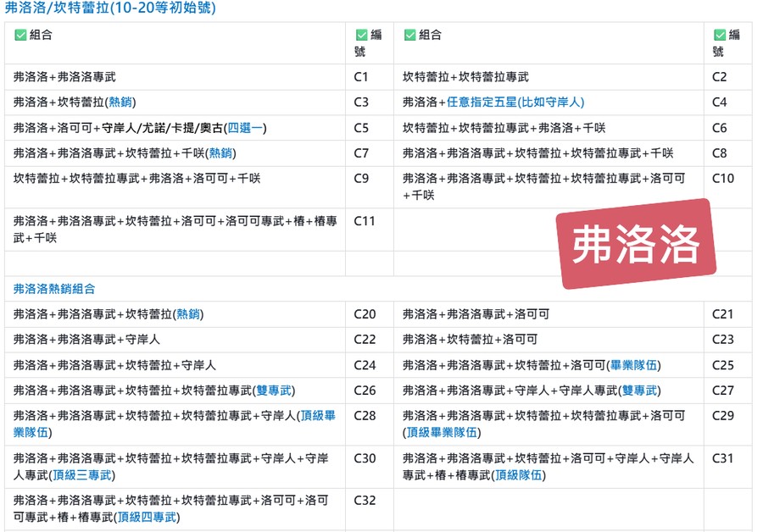Select the C11 code cell
763x532 pixels.
(x=365, y=221)
